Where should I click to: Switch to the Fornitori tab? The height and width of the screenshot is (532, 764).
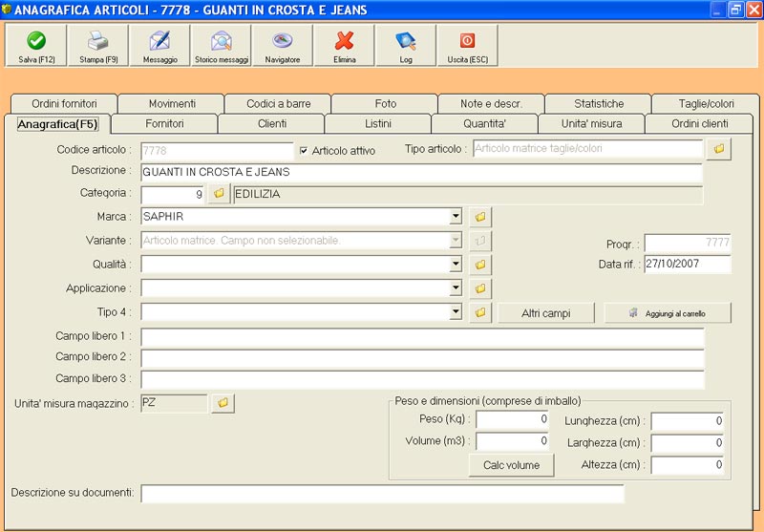pos(164,124)
